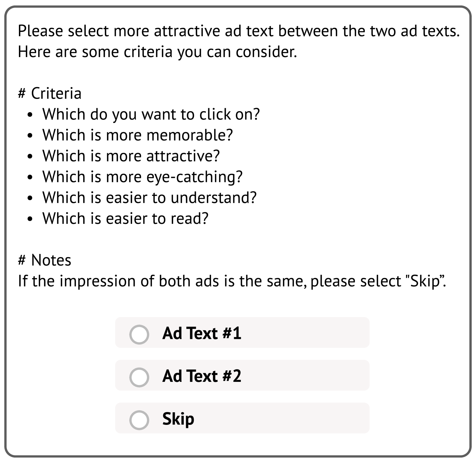The width and height of the screenshot is (476, 463).
Task: Click "Which do you want to click on?" text
Action: [151, 114]
